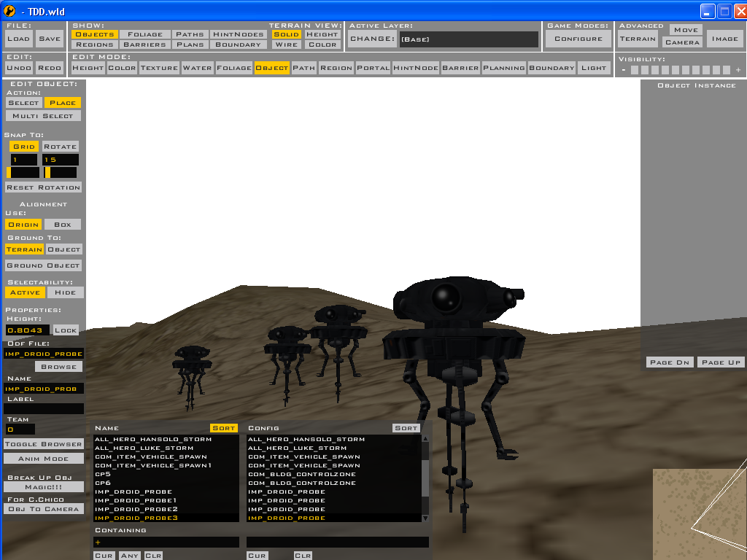Browse for an ODF file
The height and width of the screenshot is (560, 747).
click(x=58, y=367)
